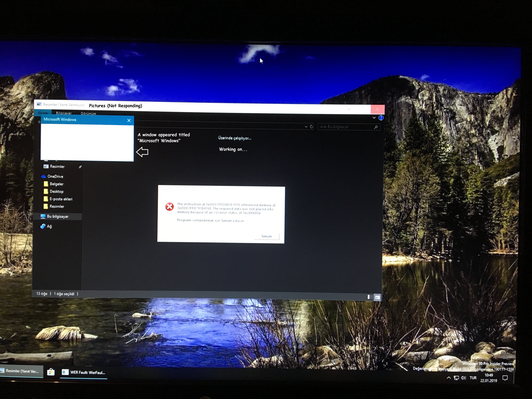Viewport: 532px width, 399px height.
Task: Close the Microsoft Windows popup dialog
Action: (129, 120)
